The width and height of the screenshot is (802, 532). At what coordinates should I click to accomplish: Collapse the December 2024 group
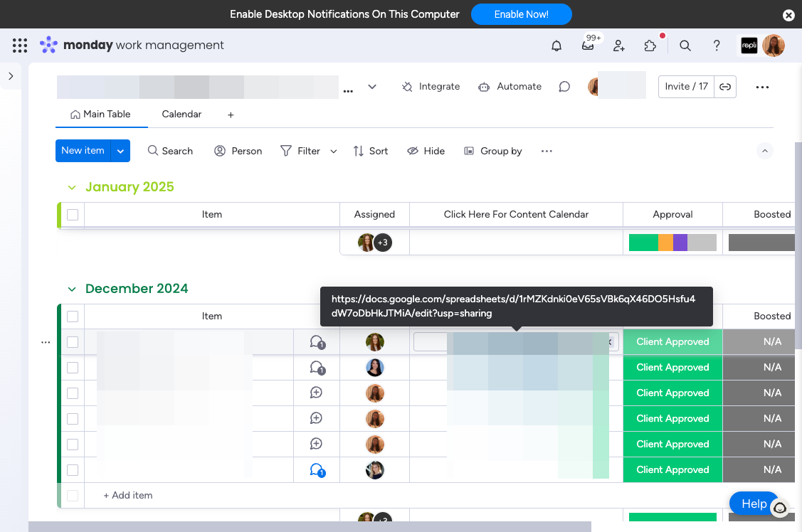click(x=72, y=289)
